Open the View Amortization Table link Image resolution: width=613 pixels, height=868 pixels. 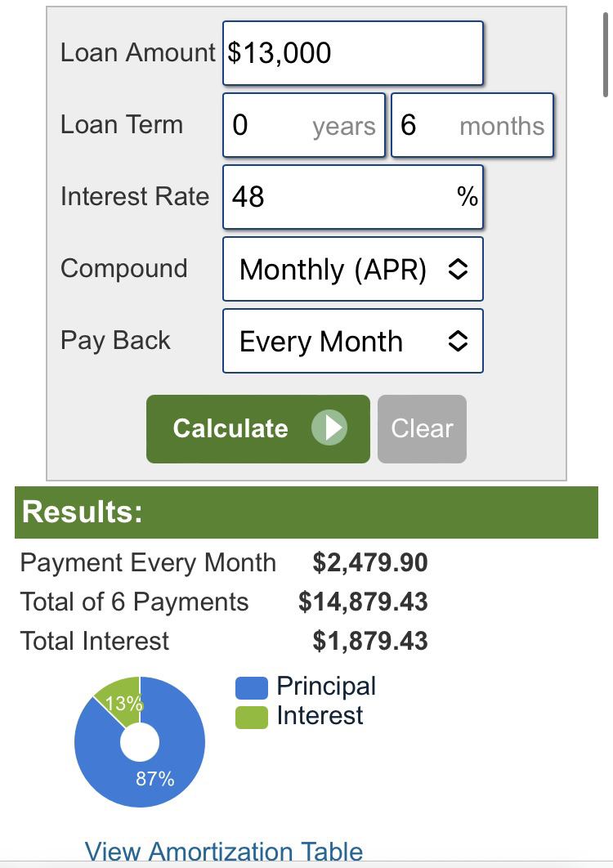point(224,851)
